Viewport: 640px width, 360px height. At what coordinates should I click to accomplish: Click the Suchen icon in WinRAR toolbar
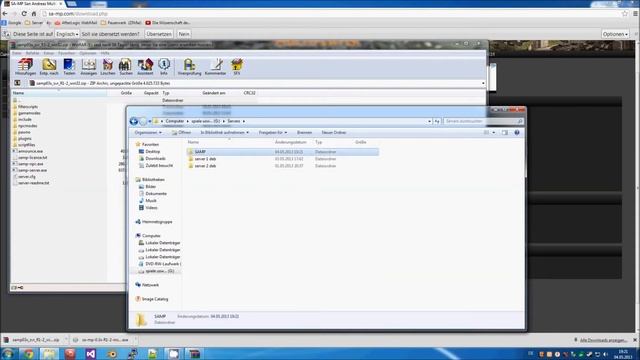coord(126,67)
